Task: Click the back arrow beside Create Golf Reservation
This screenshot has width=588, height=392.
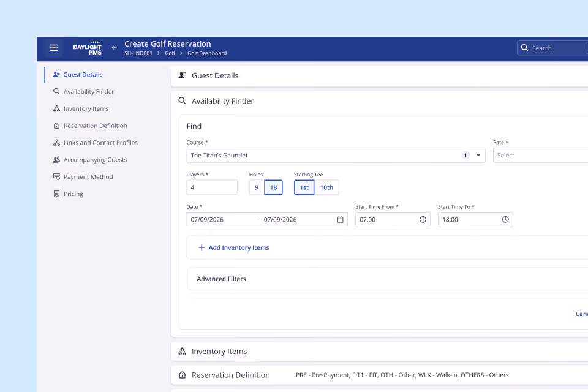Action: click(115, 48)
